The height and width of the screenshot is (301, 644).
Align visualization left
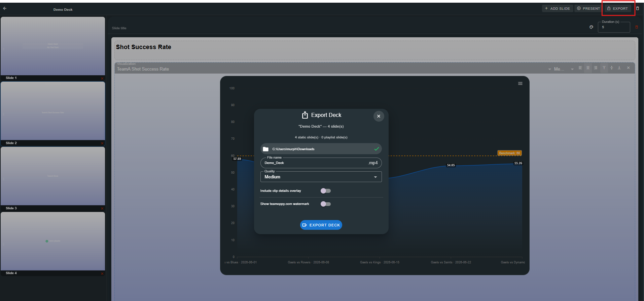[580, 68]
